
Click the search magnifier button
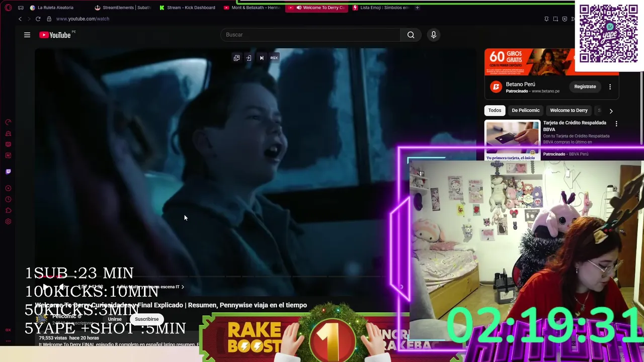(411, 35)
